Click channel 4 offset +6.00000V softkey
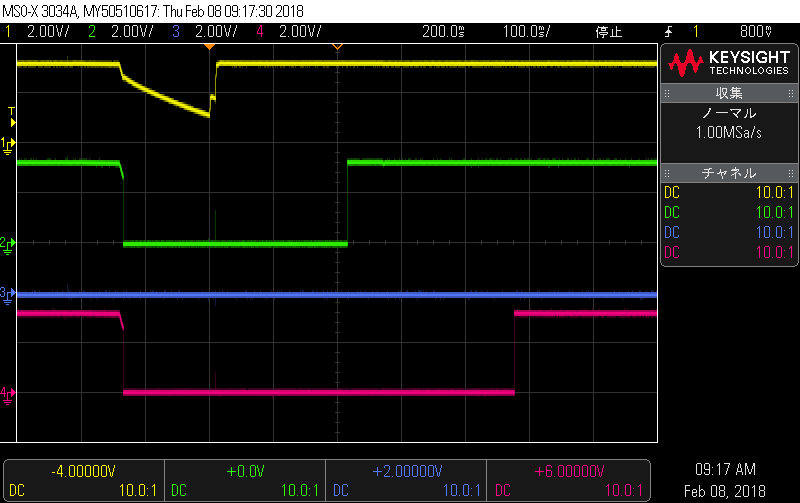 [568, 481]
